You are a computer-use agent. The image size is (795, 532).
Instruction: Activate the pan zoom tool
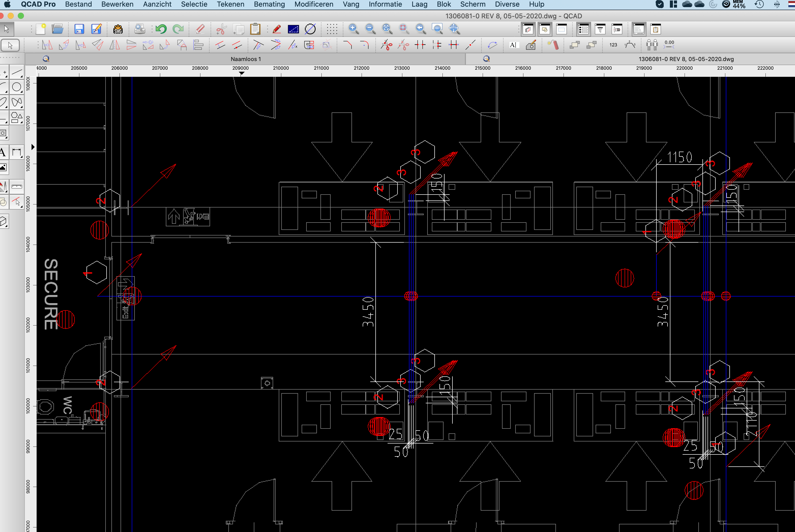pyautogui.click(x=454, y=29)
